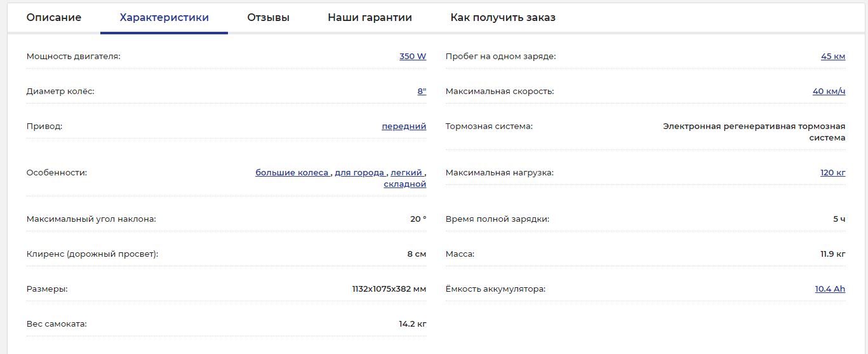Click the Тормозная система description text

(754, 132)
